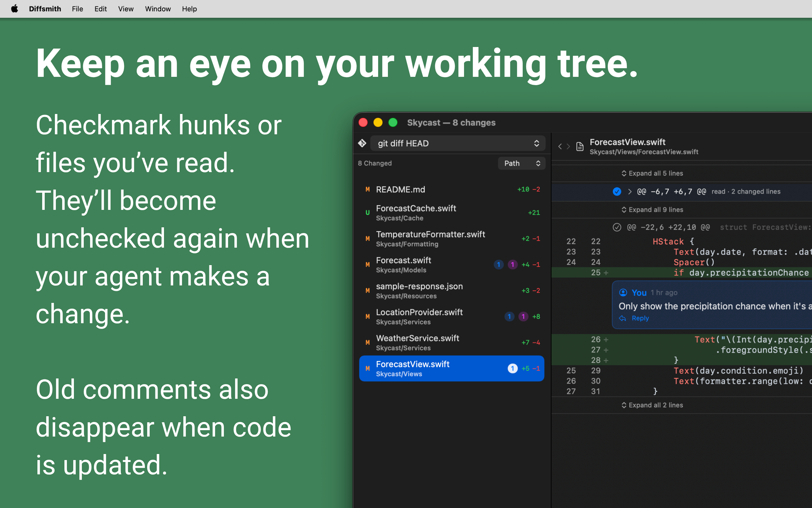Screen dimensions: 812x508
Task: Open the git diff HEAD dropdown
Action: click(458, 144)
